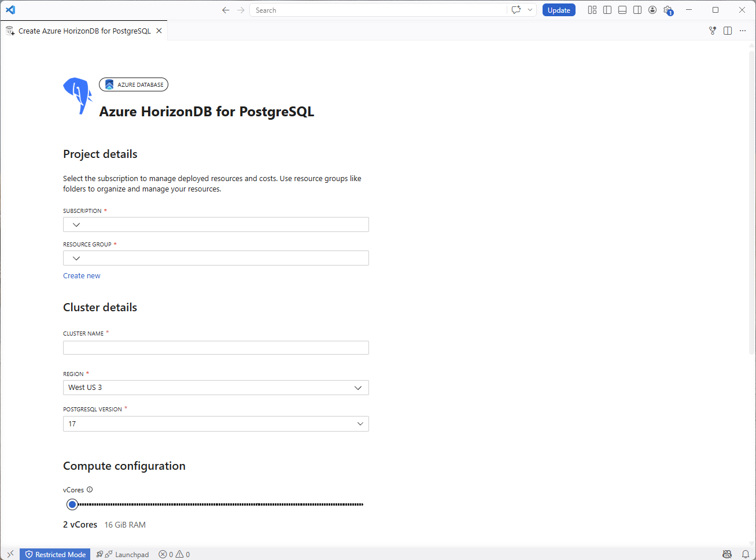The height and width of the screenshot is (560, 756).
Task: Click the 'Project details' heading
Action: point(100,154)
